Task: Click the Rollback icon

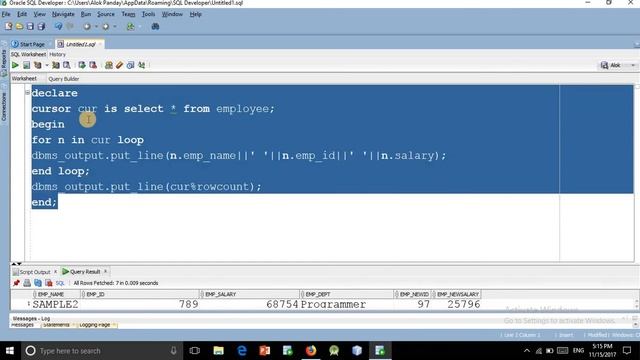Action: (x=93, y=65)
